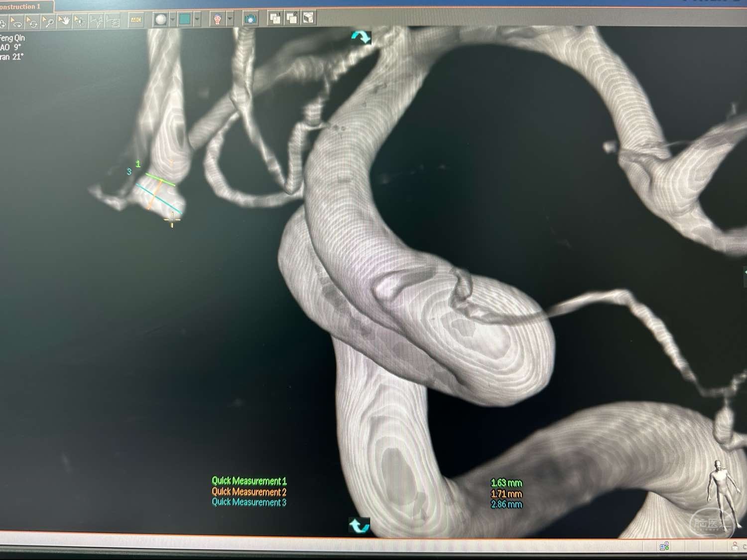Take a snapshot with camera icon
Screen dimensions: 747x560
(250, 19)
